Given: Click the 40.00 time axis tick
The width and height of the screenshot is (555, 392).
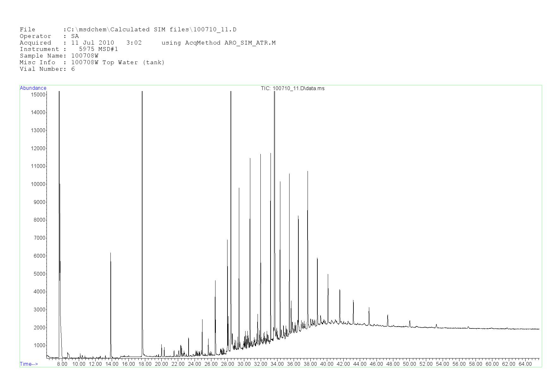Looking at the screenshot, I should point(327,364).
